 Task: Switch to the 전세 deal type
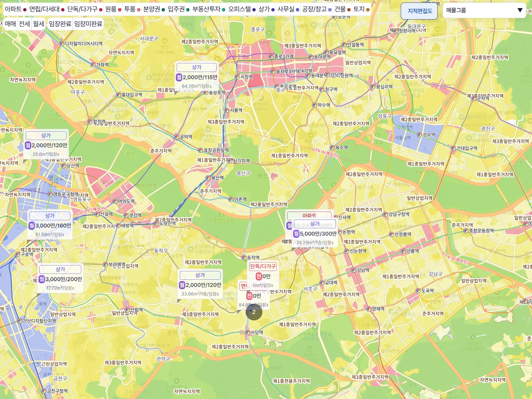[24, 24]
